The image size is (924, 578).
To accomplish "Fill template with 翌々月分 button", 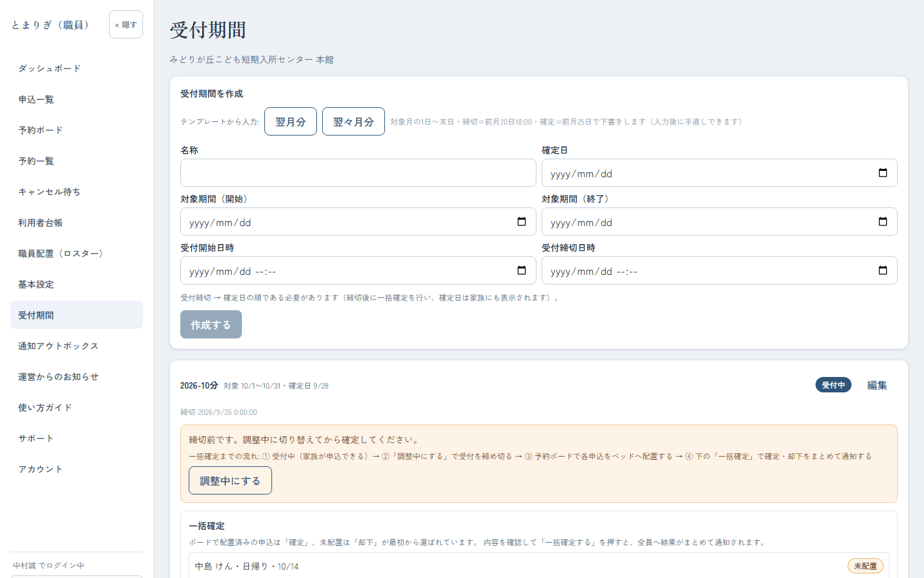I will pos(354,121).
